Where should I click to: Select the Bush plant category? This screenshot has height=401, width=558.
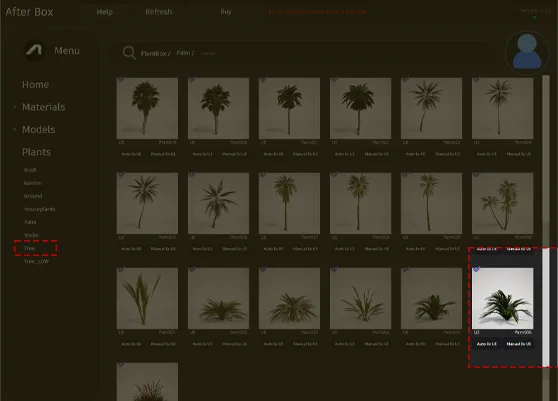[30, 170]
